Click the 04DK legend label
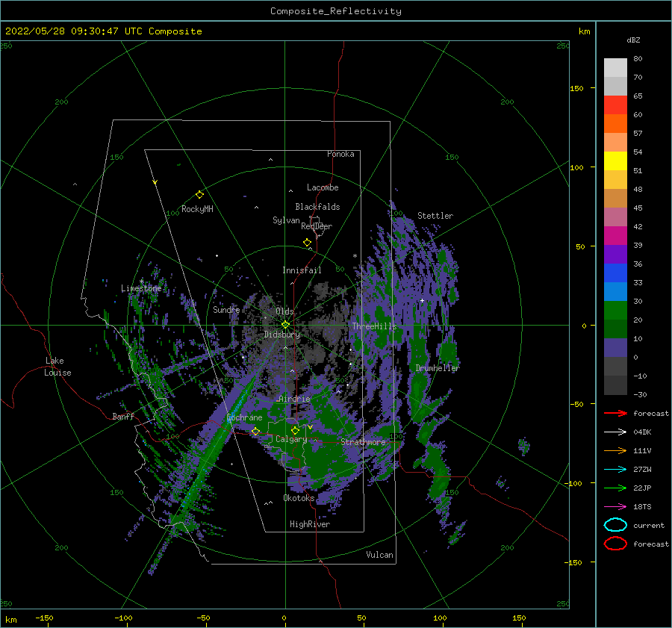The width and height of the screenshot is (672, 628). click(642, 432)
